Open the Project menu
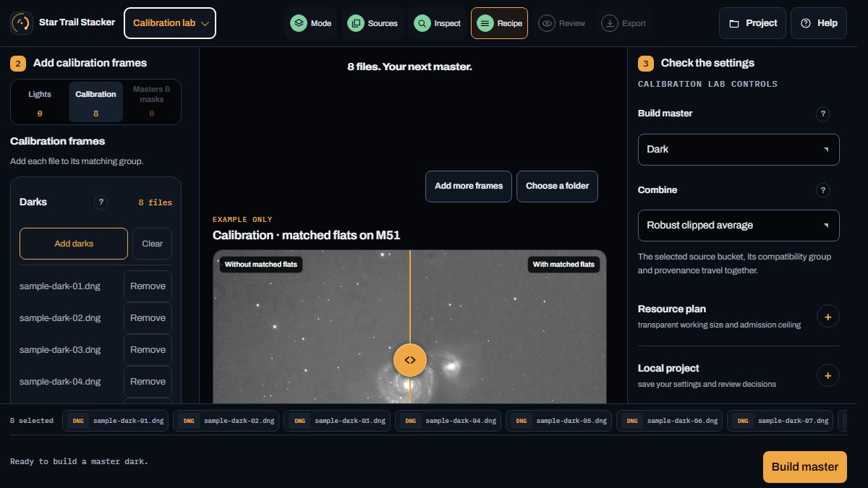Viewport: 868px width, 488px height. pyautogui.click(x=752, y=23)
